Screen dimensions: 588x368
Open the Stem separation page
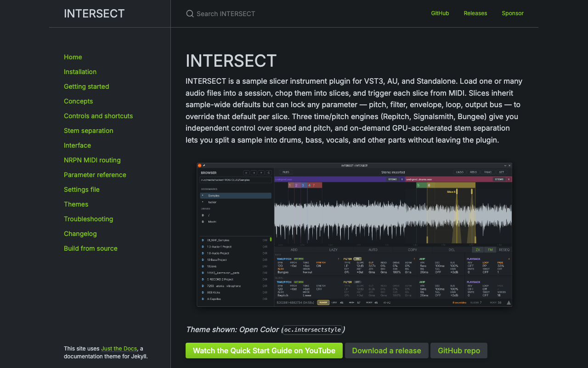pos(89,131)
